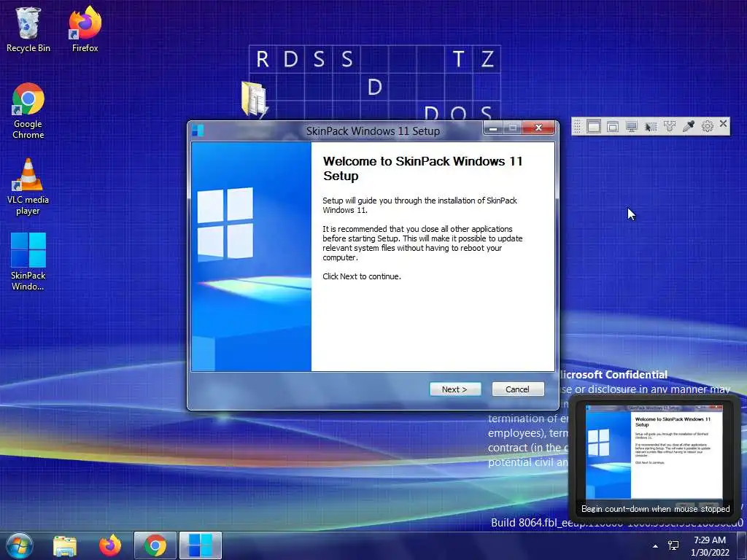This screenshot has width=747, height=560.
Task: Select active window capture mode icon
Action: 594,127
